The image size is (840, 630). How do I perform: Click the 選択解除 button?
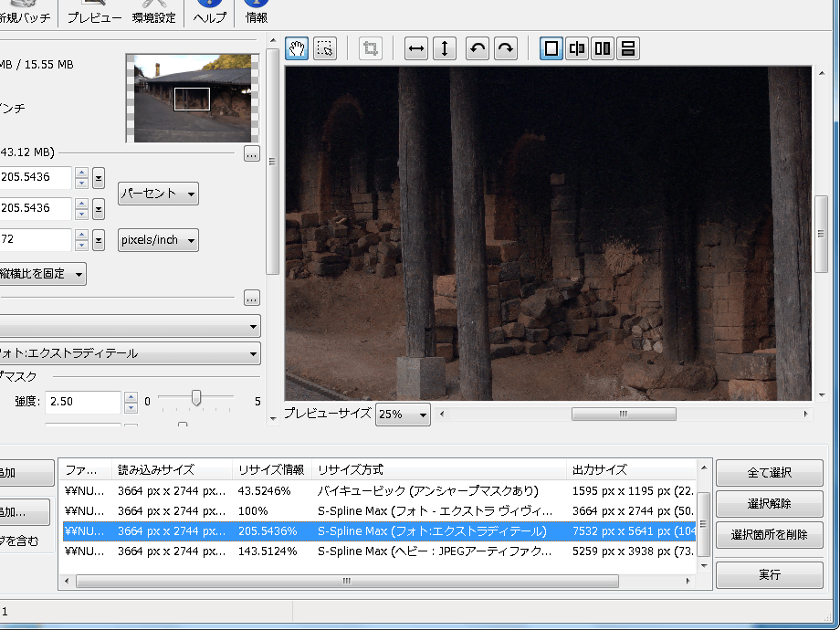point(770,504)
